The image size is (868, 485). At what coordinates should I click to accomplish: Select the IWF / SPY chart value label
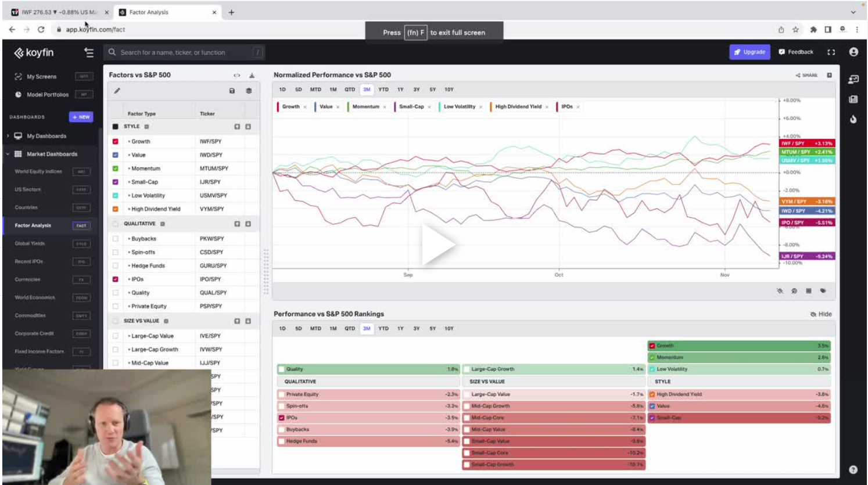coord(807,143)
